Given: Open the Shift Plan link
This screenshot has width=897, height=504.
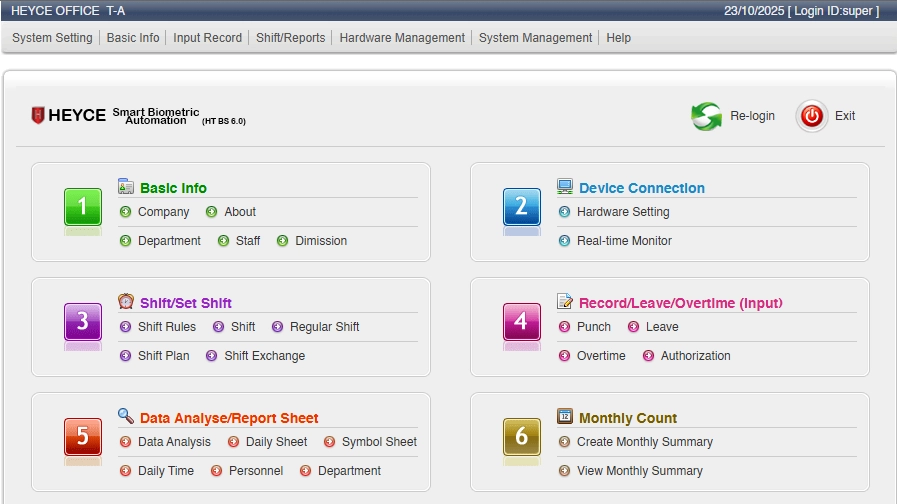Looking at the screenshot, I should click(164, 356).
